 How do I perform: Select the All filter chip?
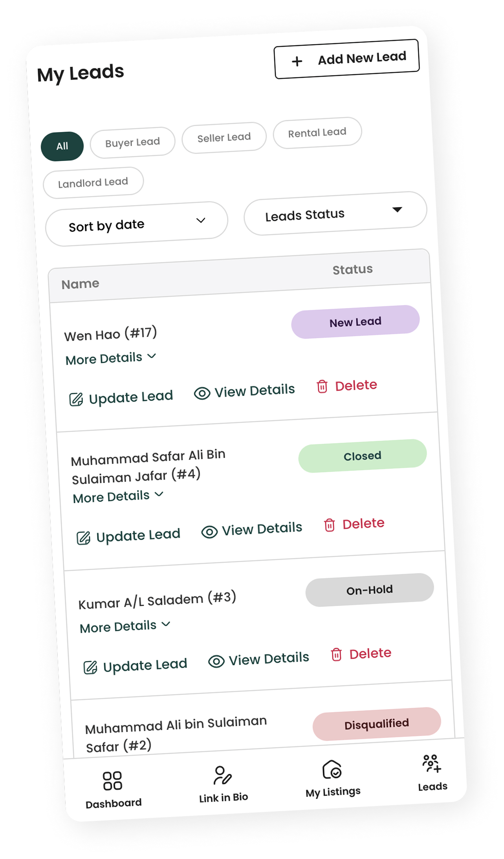coord(62,146)
